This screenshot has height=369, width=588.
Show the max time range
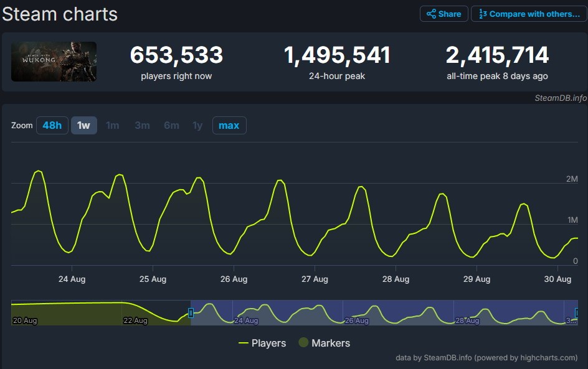click(x=229, y=126)
